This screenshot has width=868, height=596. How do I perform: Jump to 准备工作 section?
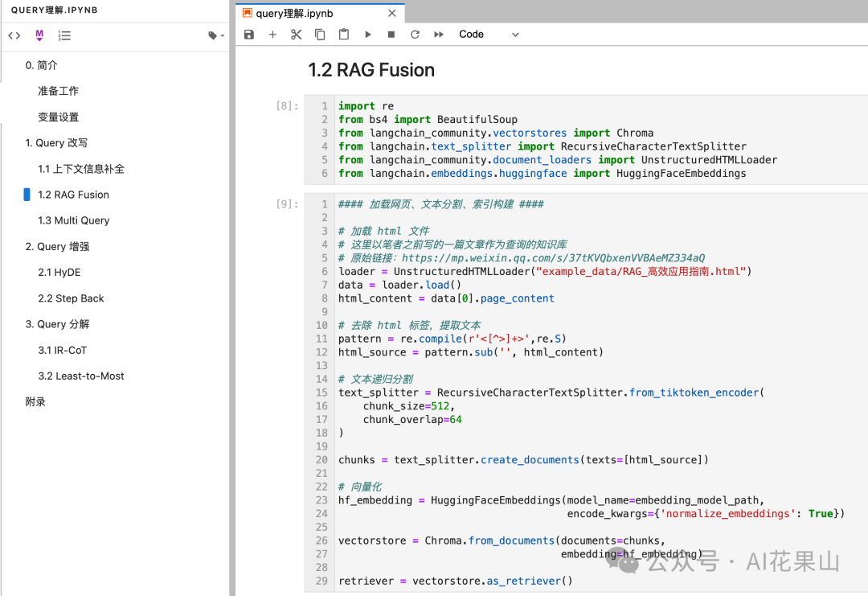(x=58, y=91)
